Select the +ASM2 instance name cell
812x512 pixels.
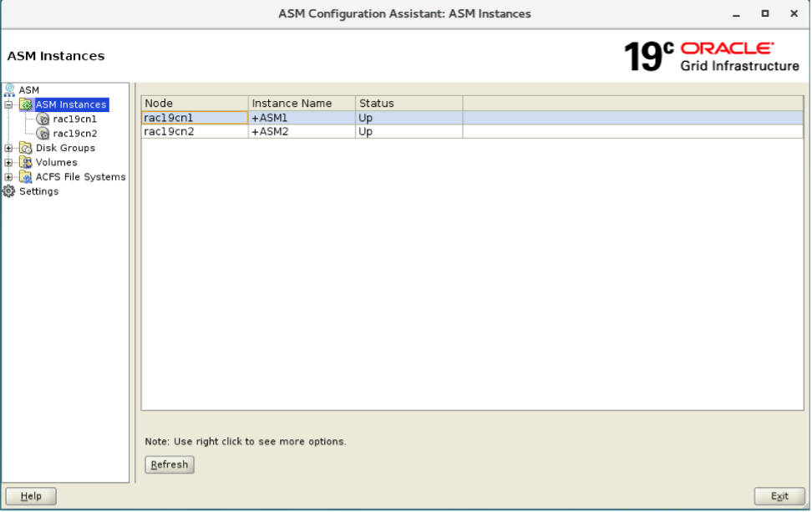tap(302, 131)
